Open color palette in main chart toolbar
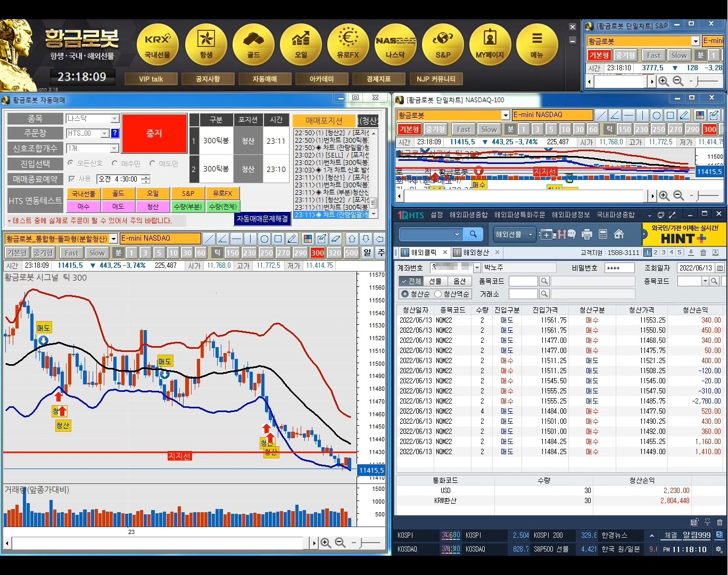The image size is (728, 575). click(308, 239)
